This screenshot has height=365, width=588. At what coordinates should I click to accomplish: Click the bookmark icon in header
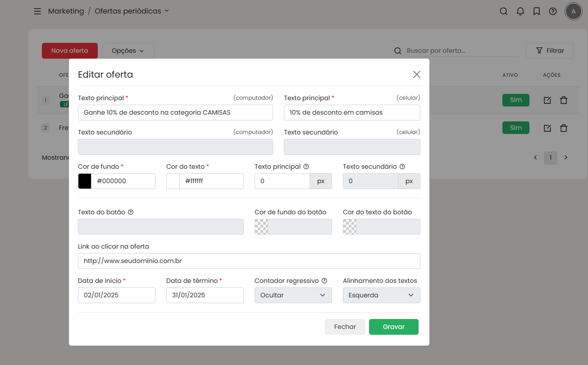coord(536,11)
